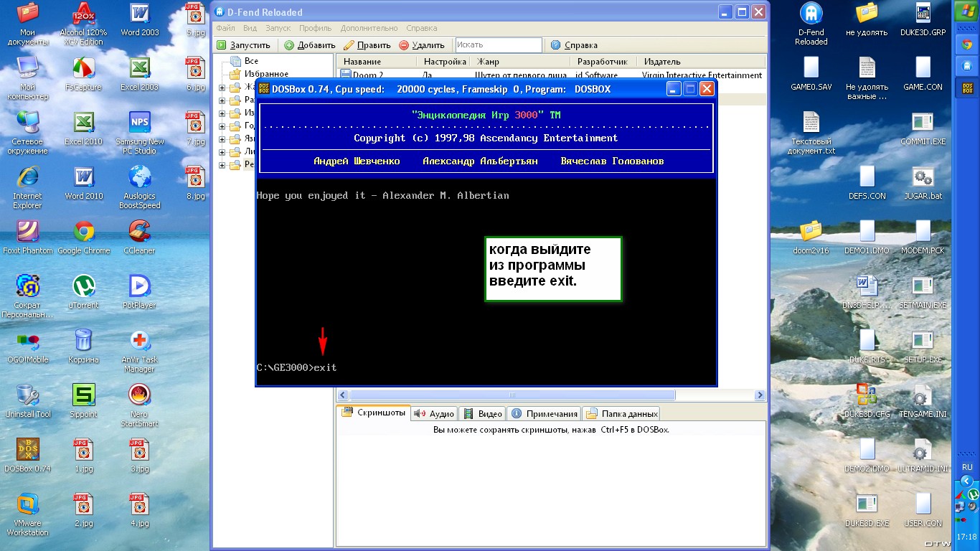Image resolution: width=980 pixels, height=551 pixels.
Task: Select the Google Chrome desktop icon
Action: (84, 238)
